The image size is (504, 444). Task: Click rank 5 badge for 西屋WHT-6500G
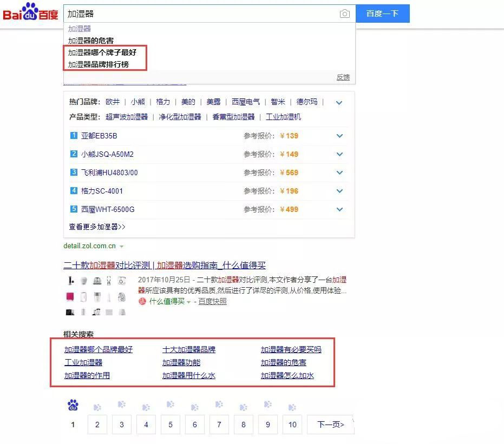pyautogui.click(x=74, y=209)
